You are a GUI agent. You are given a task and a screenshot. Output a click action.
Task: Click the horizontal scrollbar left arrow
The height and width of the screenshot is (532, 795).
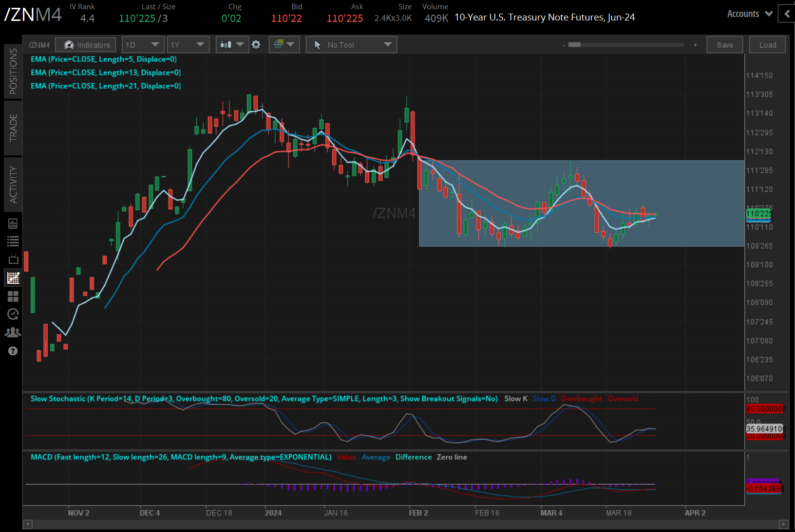tap(28, 524)
